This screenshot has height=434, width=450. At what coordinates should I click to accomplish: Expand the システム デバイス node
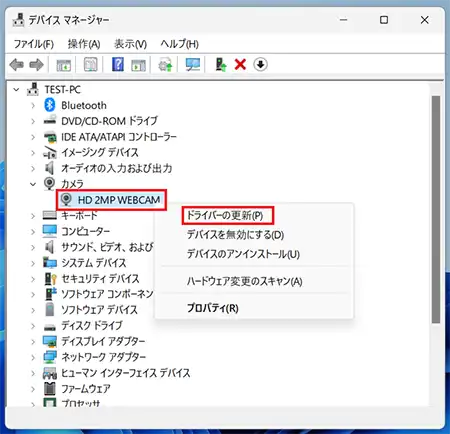33,263
